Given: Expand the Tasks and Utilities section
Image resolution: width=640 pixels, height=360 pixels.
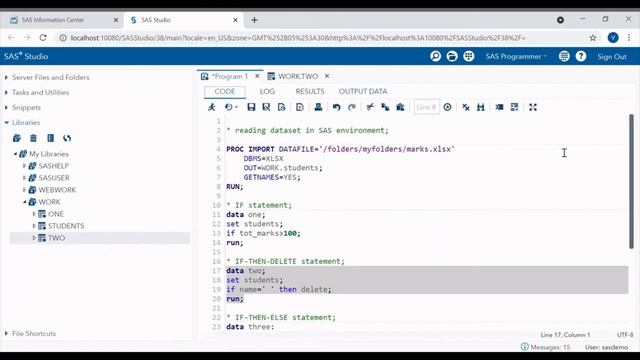Looking at the screenshot, I should pyautogui.click(x=6, y=92).
